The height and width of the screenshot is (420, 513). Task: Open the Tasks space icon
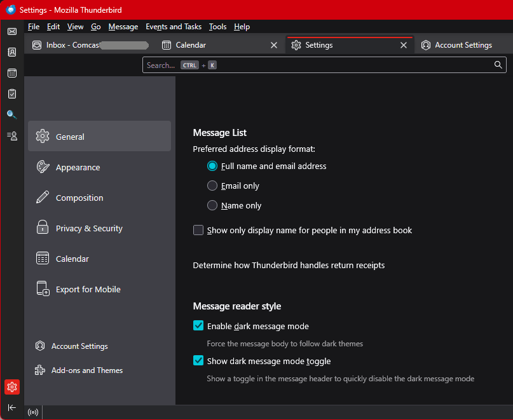pyautogui.click(x=12, y=94)
